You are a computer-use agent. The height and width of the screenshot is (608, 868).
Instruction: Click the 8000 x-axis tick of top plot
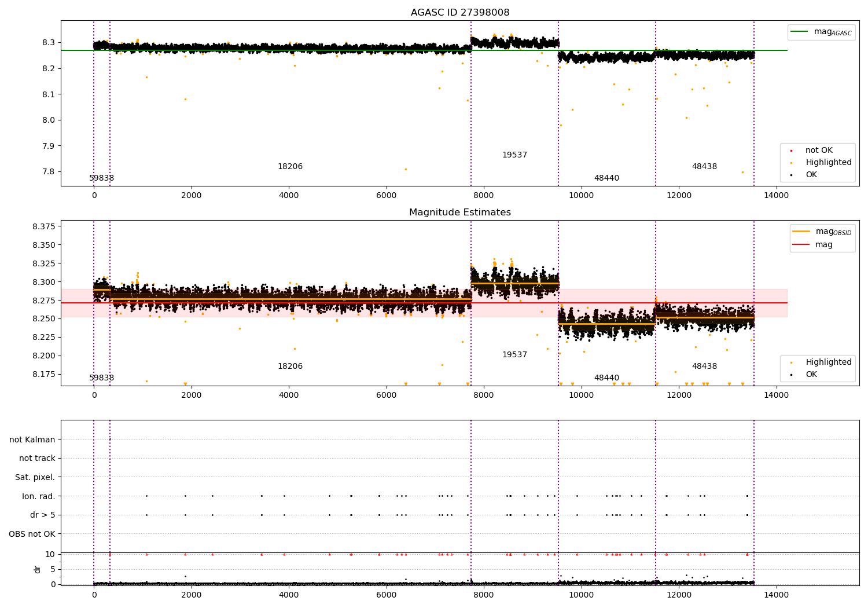484,196
